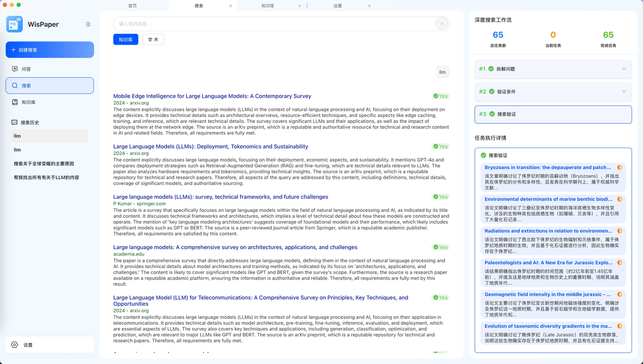The image size is (643, 364).
Task: Collapse sidebar with the menu icon
Action: [88, 24]
